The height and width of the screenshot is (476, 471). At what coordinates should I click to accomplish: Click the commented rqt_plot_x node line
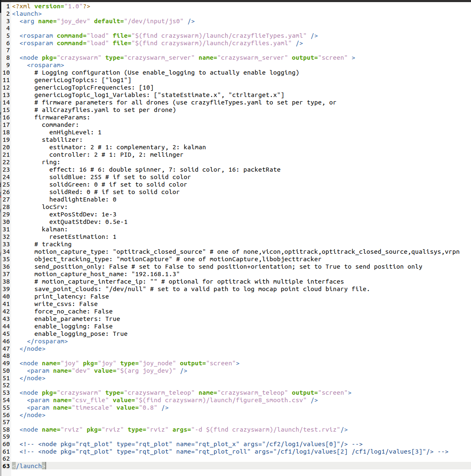(x=191, y=444)
